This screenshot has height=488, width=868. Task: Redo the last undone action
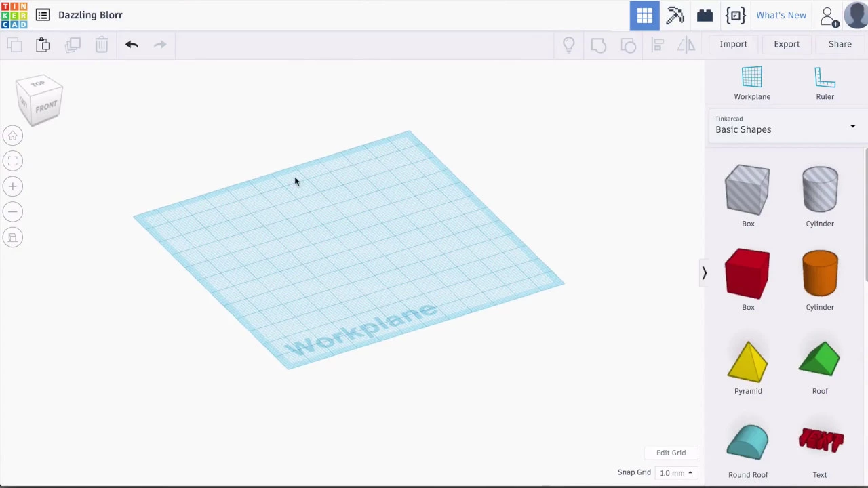click(160, 45)
